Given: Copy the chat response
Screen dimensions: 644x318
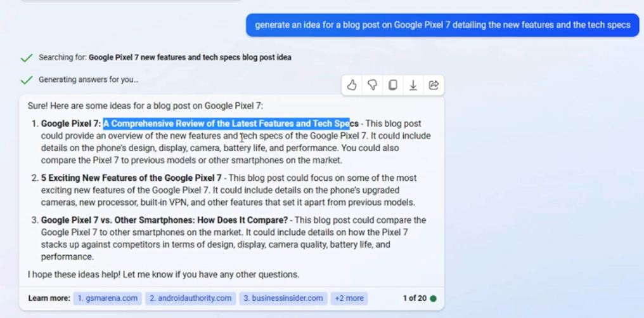Looking at the screenshot, I should click(x=393, y=85).
